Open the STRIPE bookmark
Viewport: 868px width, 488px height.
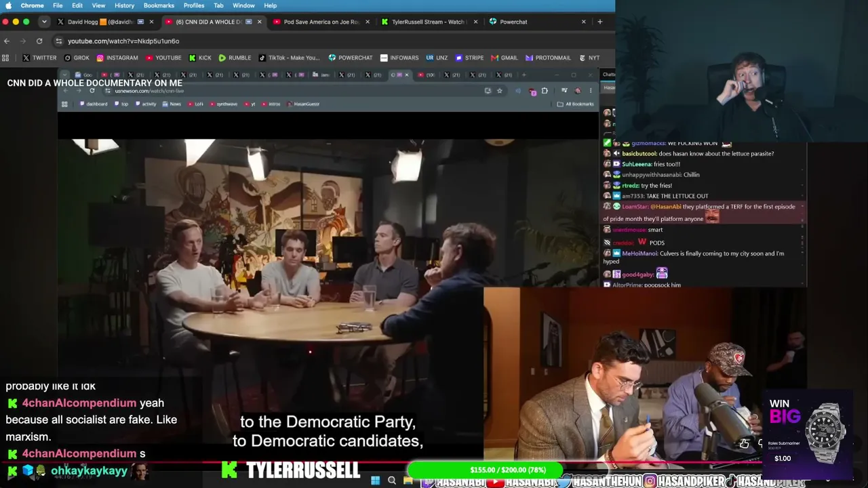[x=469, y=58]
